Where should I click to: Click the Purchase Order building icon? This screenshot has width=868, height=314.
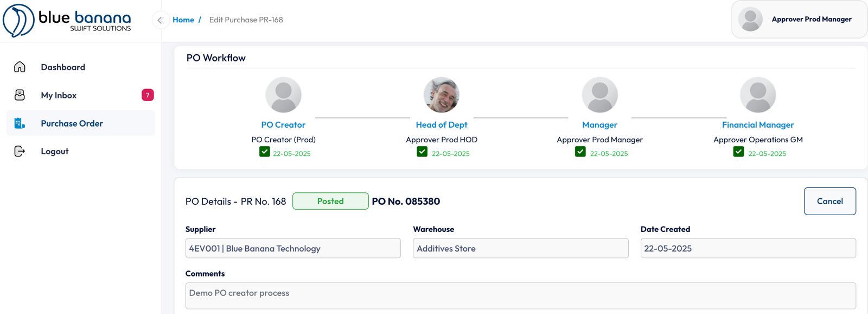click(x=20, y=123)
